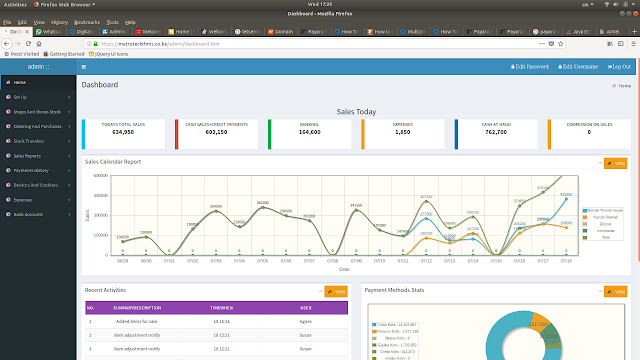Click the Set Up sidebar icon
Screen dimensions: 640x360
tap(8, 97)
